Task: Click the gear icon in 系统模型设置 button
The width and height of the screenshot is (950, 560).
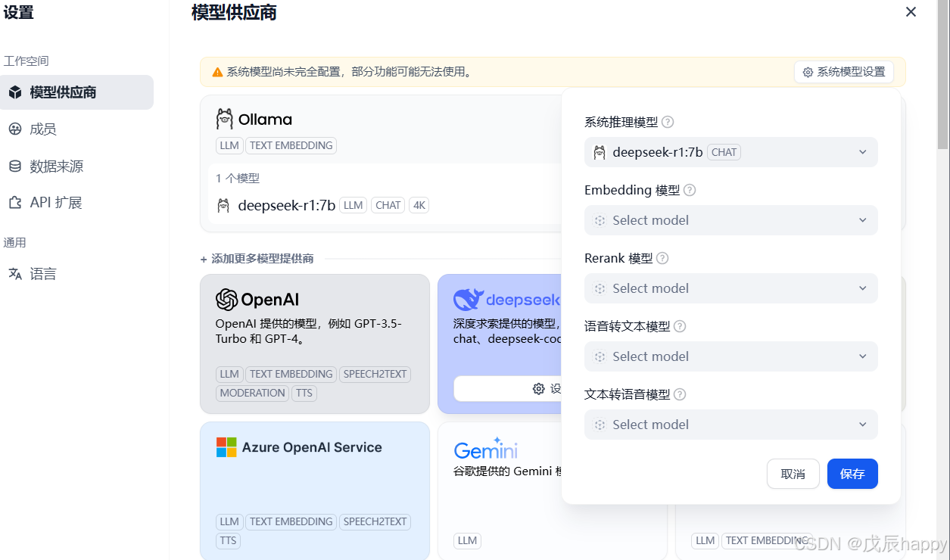Action: click(808, 72)
